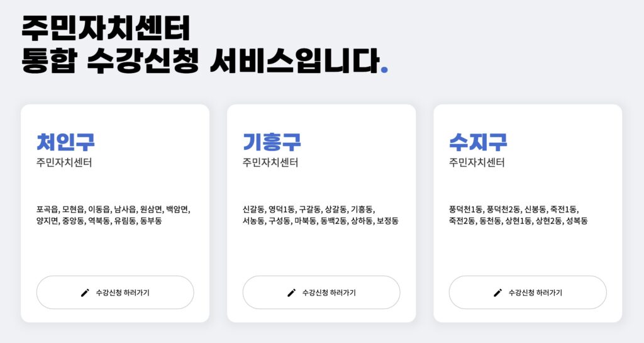644x343 pixels.
Task: Select the 처인구 blue heading
Action: click(x=65, y=142)
